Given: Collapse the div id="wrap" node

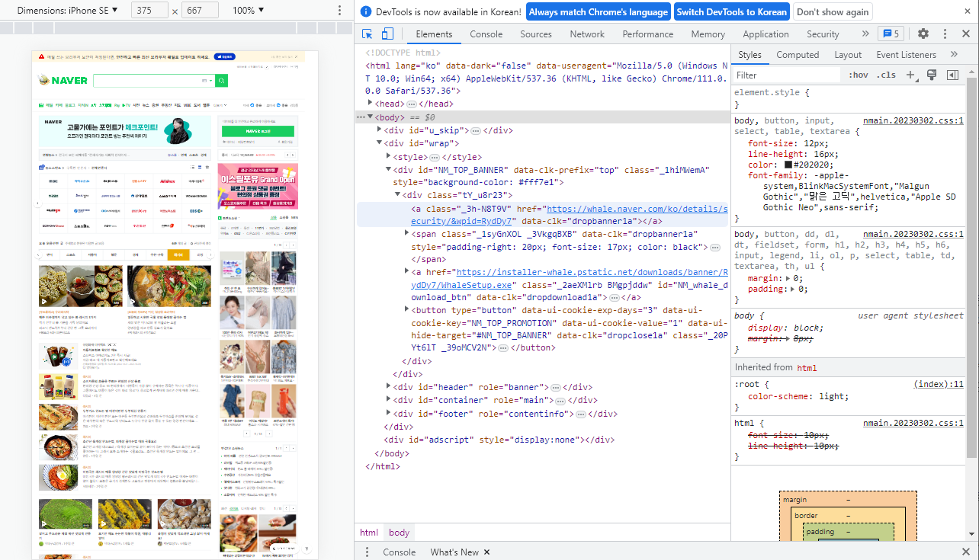Looking at the screenshot, I should (x=380, y=143).
